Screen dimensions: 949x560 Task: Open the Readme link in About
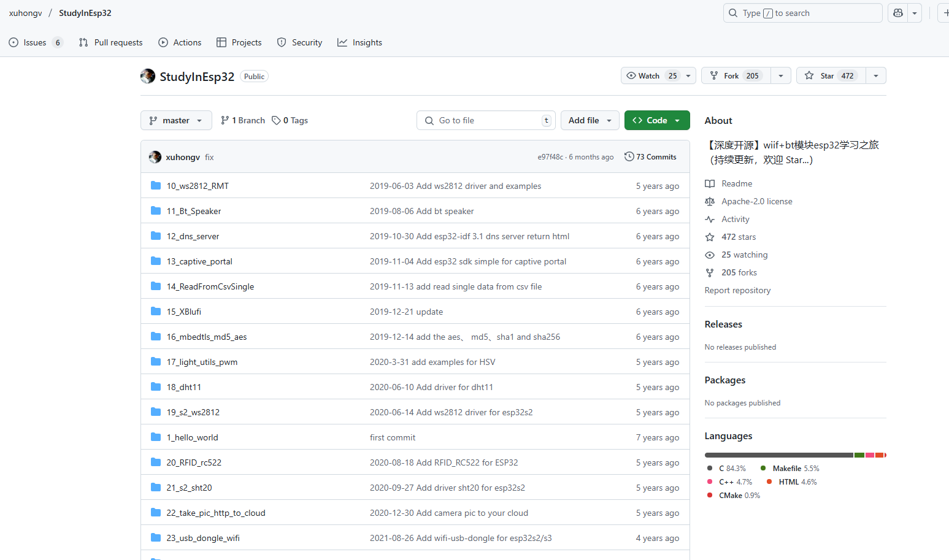click(729, 183)
